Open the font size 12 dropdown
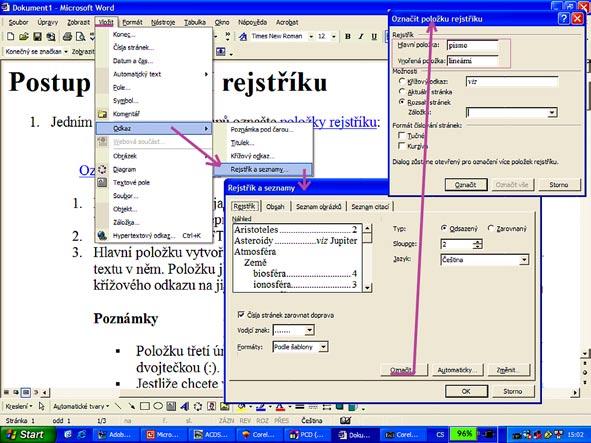Viewport: 591px width, 443px height. coord(334,37)
